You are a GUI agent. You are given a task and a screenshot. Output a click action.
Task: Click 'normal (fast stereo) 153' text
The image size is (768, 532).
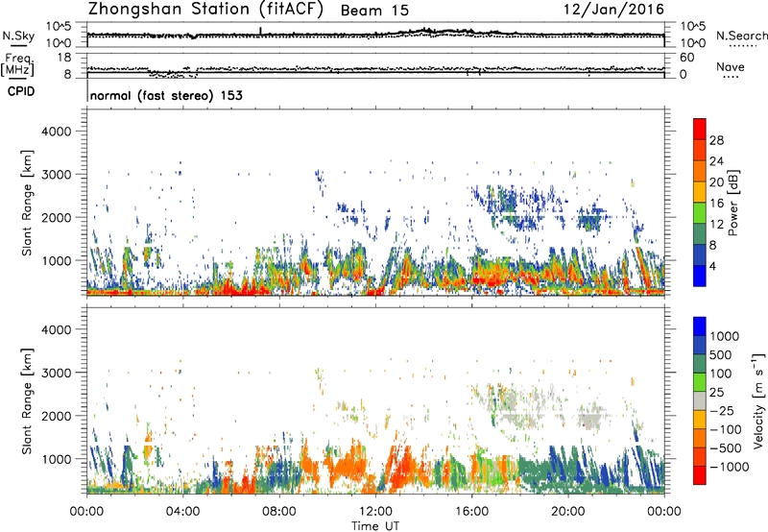click(166, 95)
